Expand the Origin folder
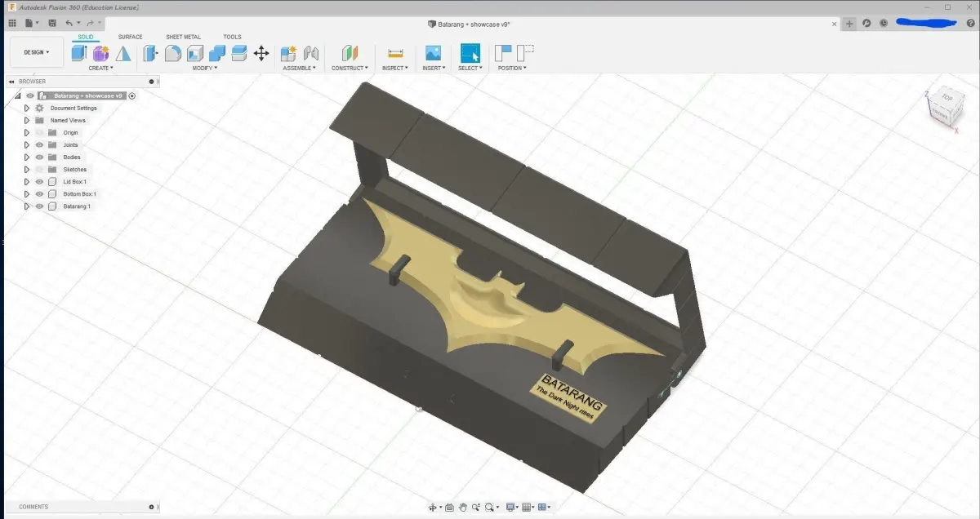The image size is (980, 519). point(27,132)
